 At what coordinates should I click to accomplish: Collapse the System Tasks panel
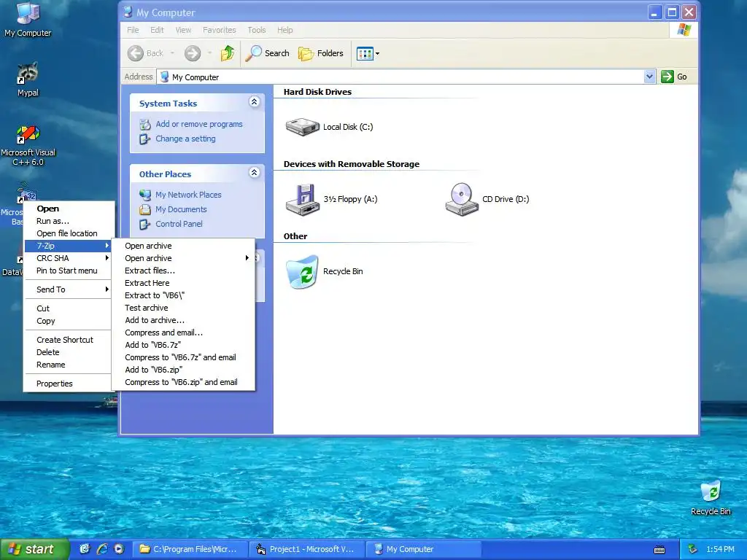255,102
